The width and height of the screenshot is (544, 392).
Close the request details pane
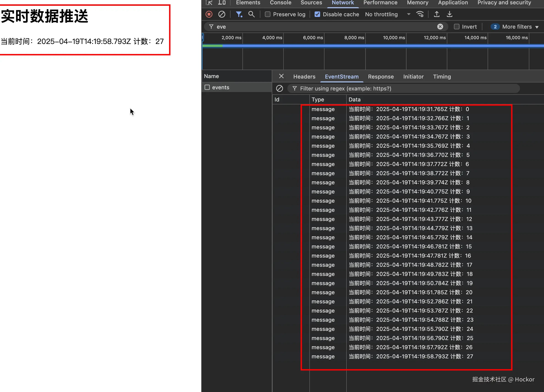point(281,76)
